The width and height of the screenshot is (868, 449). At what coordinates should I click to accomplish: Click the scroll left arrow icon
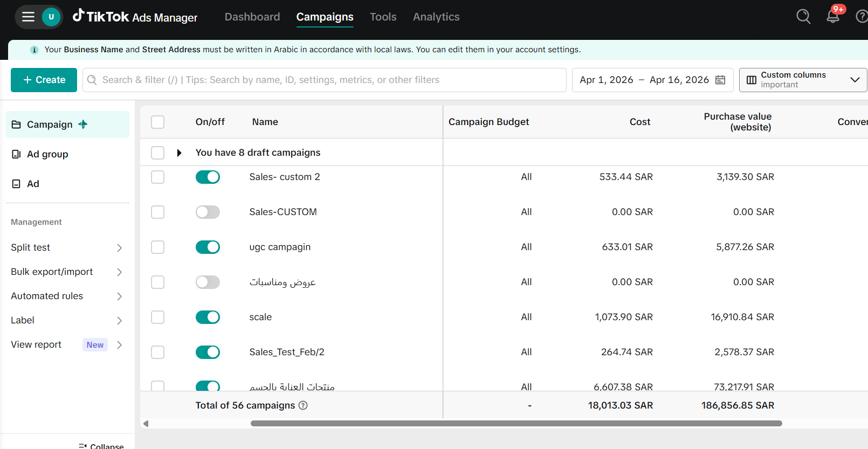[146, 424]
